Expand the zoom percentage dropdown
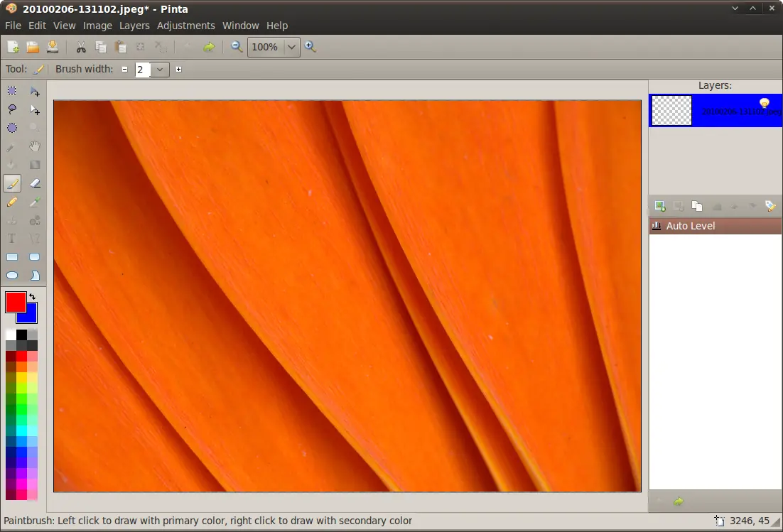 coord(291,47)
